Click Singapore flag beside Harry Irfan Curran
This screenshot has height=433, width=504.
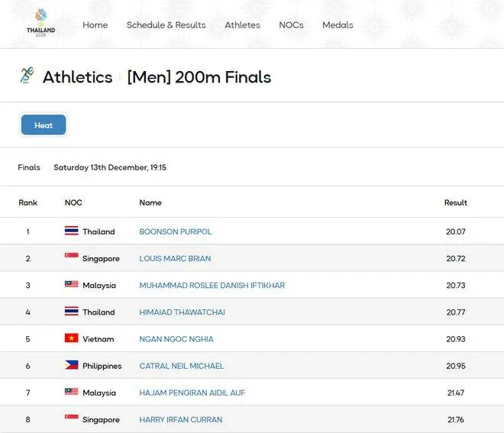[71, 419]
